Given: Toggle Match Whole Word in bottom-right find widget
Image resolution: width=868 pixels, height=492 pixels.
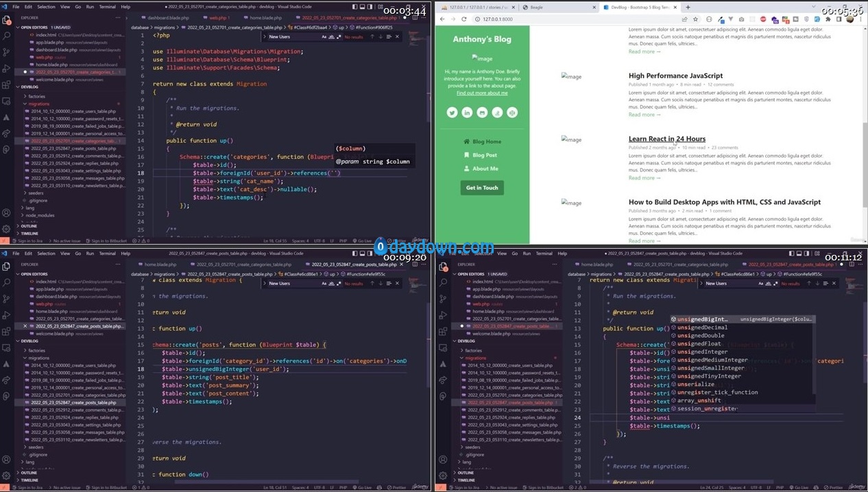Looking at the screenshot, I should pyautogui.click(x=769, y=283).
